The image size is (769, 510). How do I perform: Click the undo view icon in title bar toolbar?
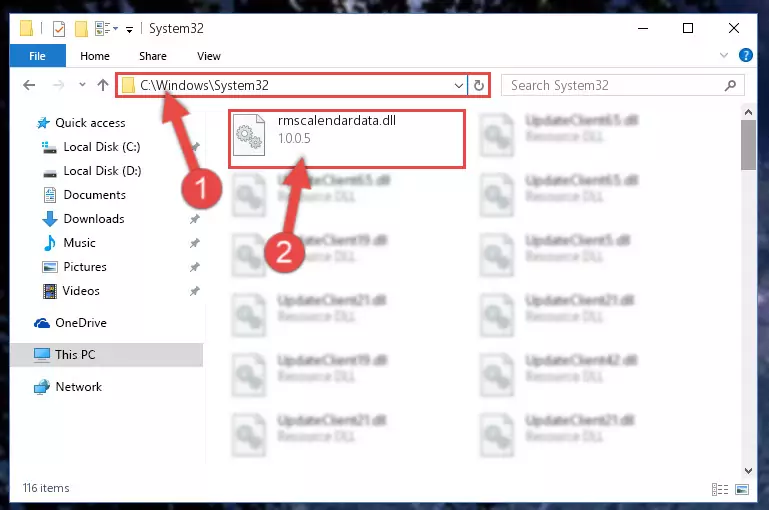pos(106,28)
